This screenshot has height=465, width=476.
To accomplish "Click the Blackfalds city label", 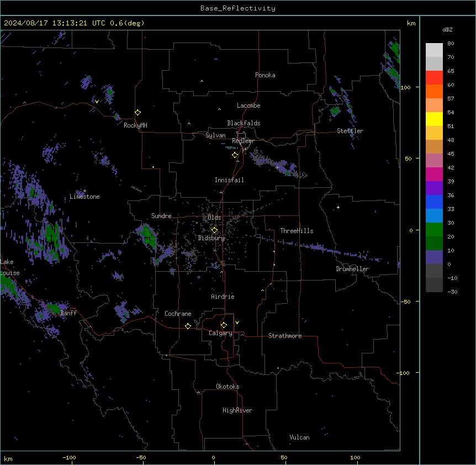I will click(244, 123).
